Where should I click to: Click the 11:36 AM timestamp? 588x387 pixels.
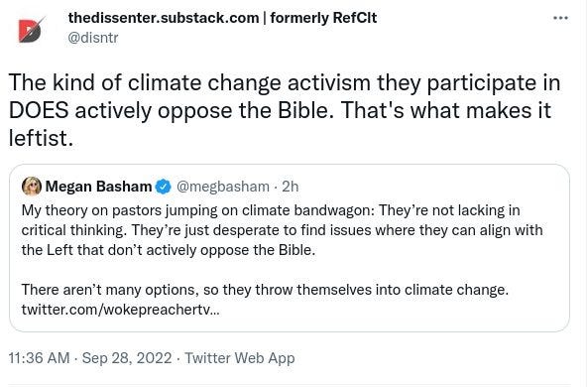click(39, 357)
